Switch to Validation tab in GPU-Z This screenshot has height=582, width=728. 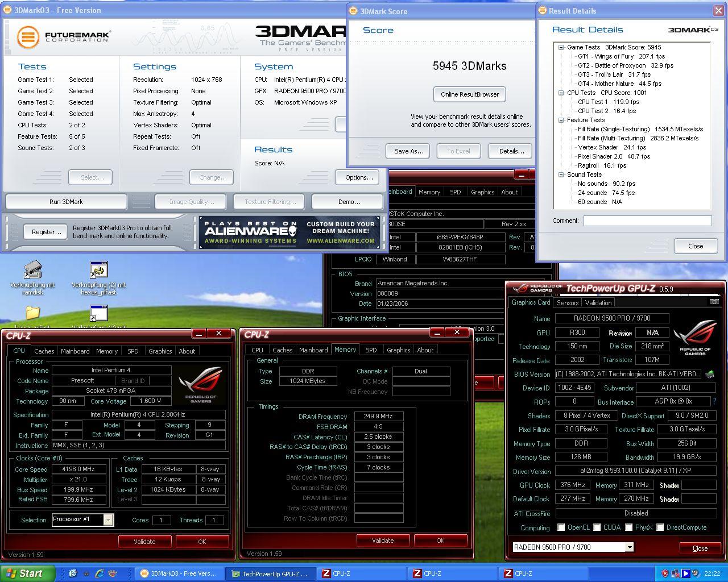point(598,303)
